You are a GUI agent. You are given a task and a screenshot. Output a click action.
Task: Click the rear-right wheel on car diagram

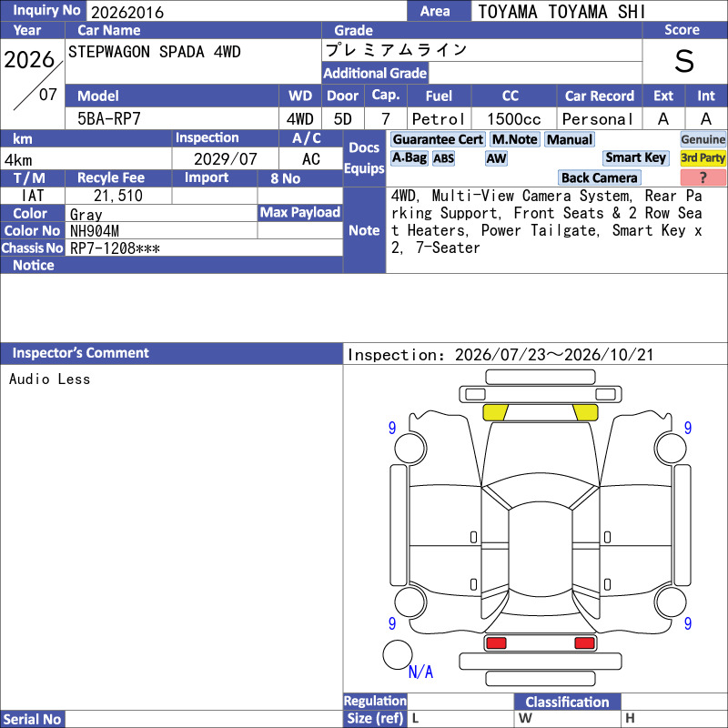tap(671, 602)
